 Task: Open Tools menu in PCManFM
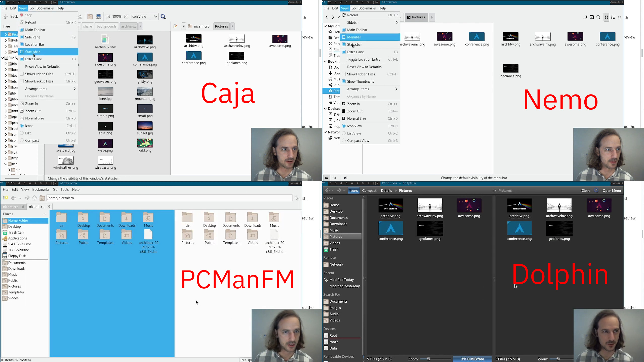[x=65, y=189]
